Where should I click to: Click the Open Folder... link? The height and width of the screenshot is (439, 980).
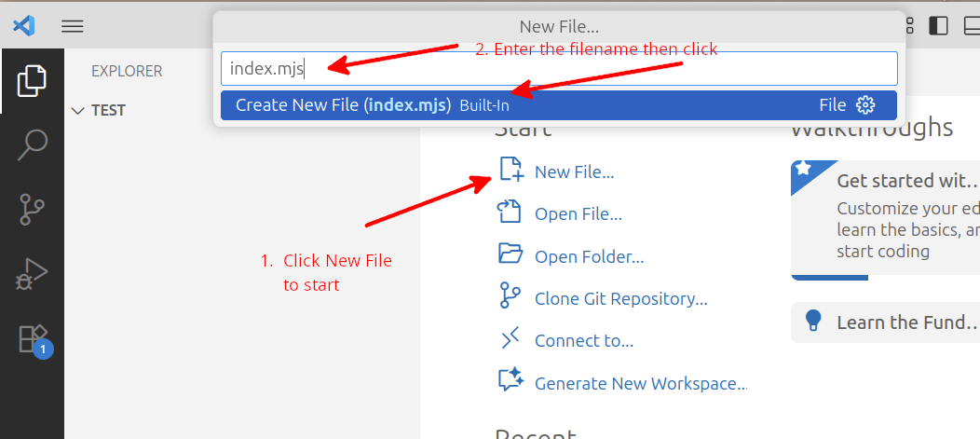click(589, 256)
